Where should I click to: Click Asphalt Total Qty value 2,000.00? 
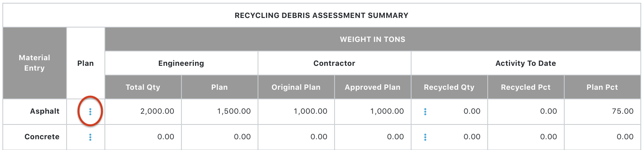(x=157, y=111)
